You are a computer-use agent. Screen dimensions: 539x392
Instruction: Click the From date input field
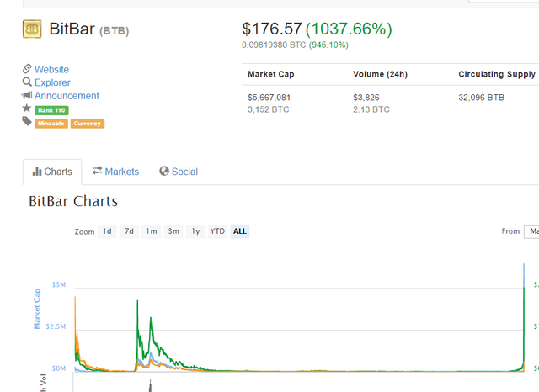pyautogui.click(x=531, y=231)
